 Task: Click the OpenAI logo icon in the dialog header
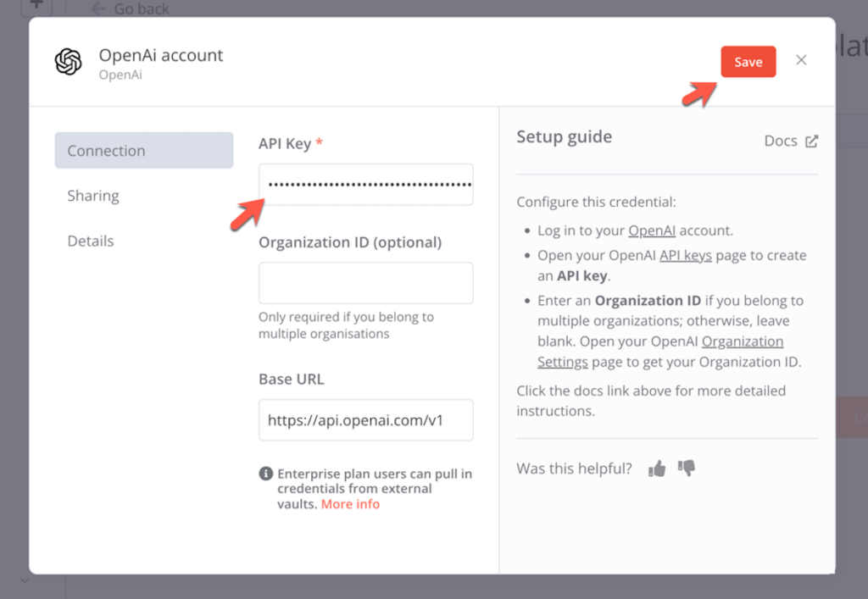click(x=68, y=61)
